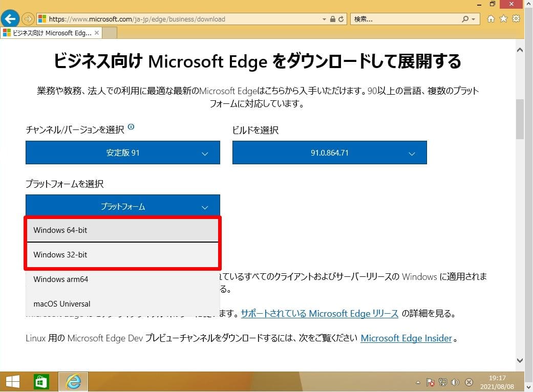
Task: Launch the Store app from taskbar
Action: (41, 382)
